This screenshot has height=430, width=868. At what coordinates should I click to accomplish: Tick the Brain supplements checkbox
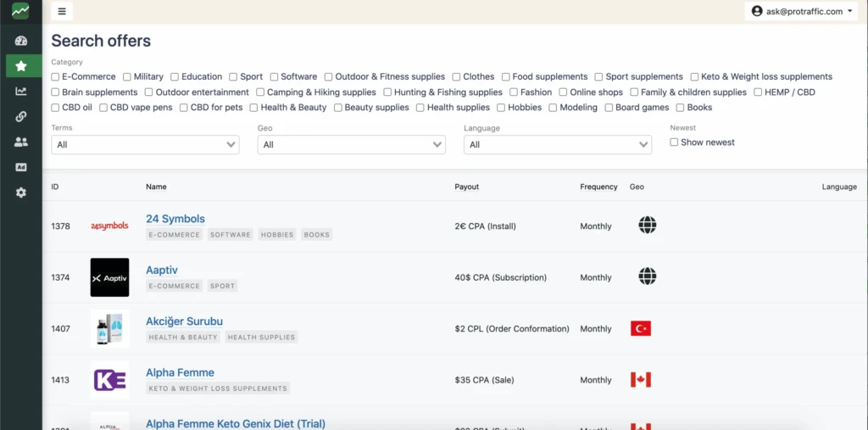55,92
